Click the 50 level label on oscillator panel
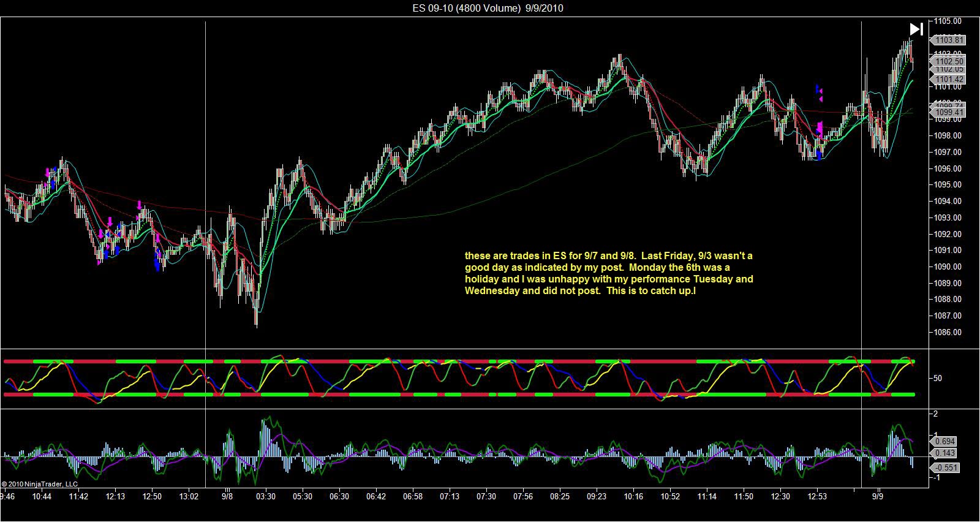Image resolution: width=980 pixels, height=522 pixels. (938, 379)
